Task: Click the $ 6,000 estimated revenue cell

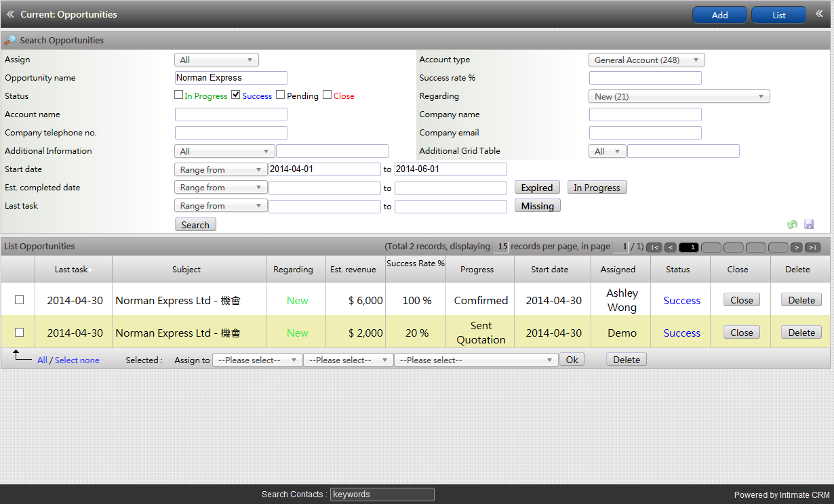Action: [x=356, y=300]
